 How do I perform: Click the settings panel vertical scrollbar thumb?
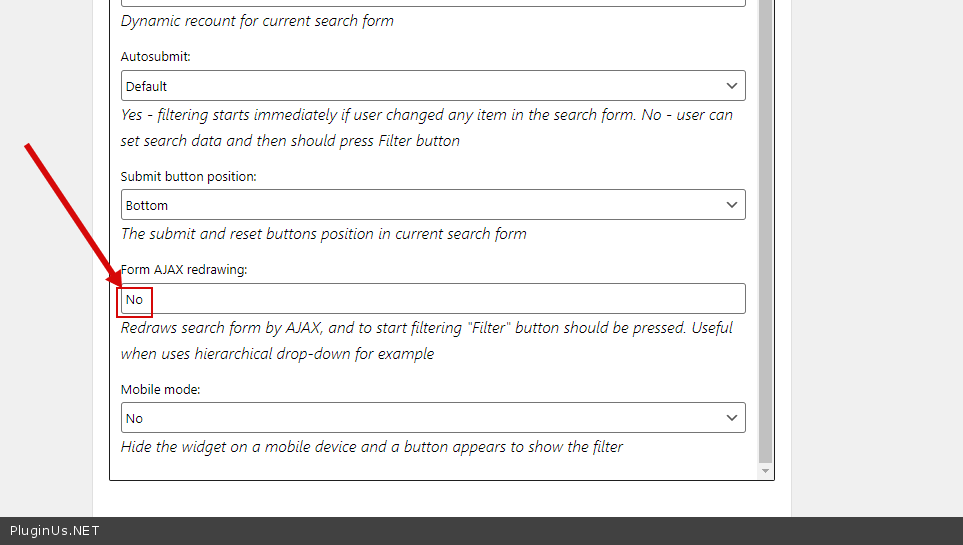(x=766, y=230)
